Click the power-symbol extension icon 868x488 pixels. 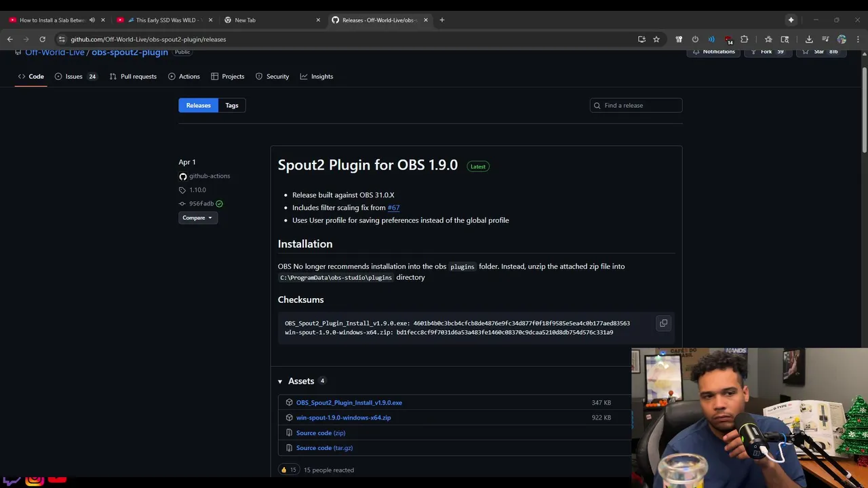[x=695, y=39]
